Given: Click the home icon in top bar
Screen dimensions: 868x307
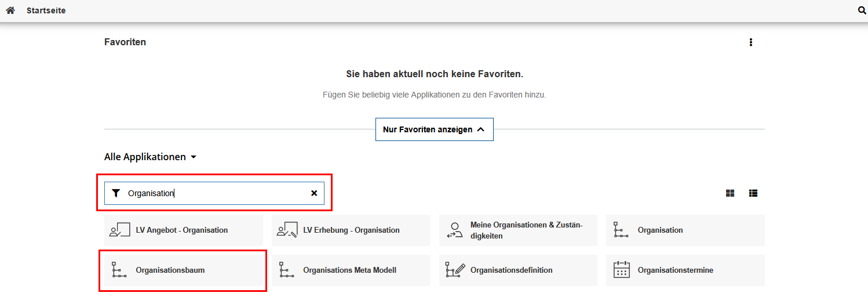Looking at the screenshot, I should [10, 10].
